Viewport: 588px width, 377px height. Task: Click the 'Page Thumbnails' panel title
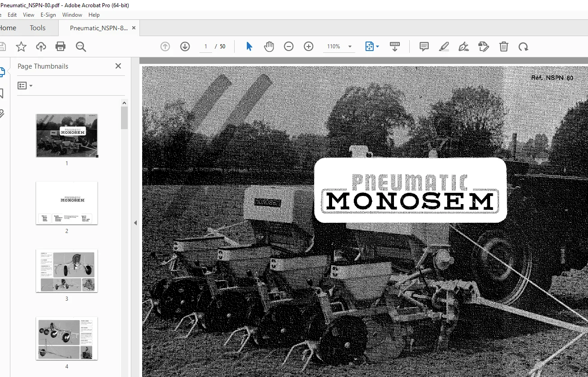coord(43,66)
